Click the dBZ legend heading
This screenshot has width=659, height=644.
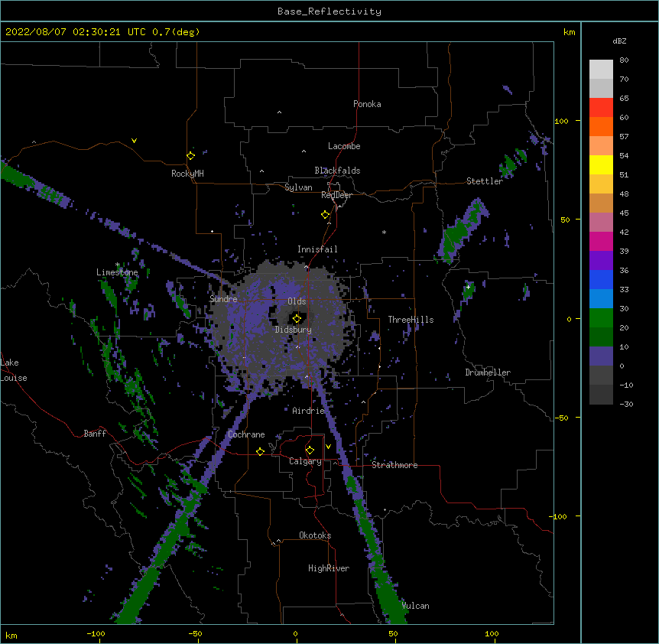tap(619, 41)
